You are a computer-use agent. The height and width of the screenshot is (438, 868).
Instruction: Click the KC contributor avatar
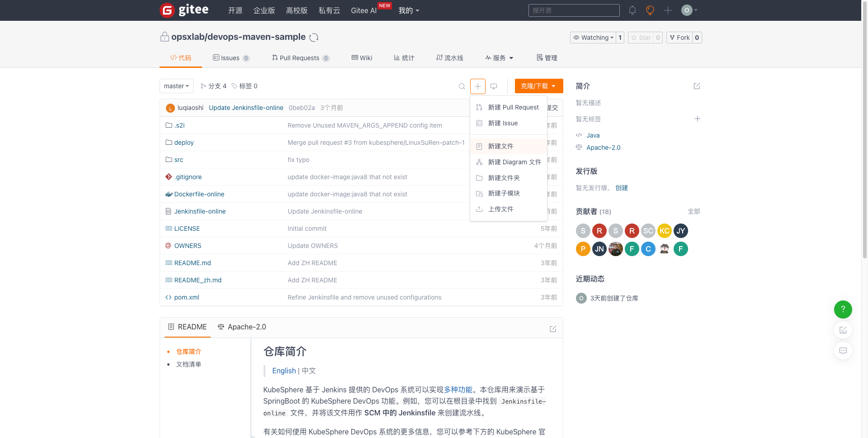pos(665,231)
